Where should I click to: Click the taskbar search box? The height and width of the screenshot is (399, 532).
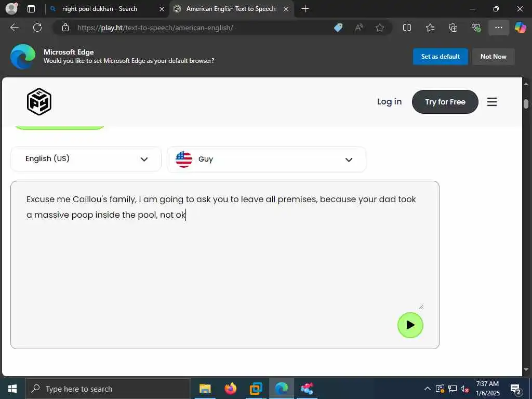[x=108, y=389]
